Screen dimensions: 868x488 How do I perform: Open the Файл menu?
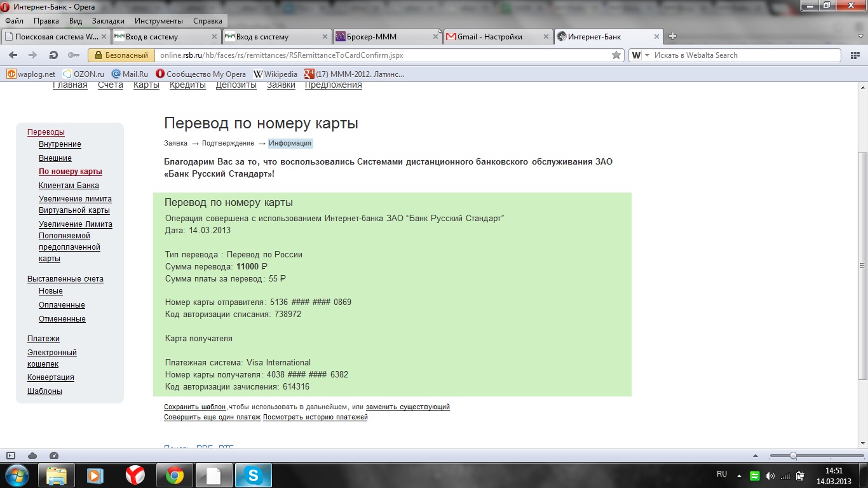tap(14, 20)
